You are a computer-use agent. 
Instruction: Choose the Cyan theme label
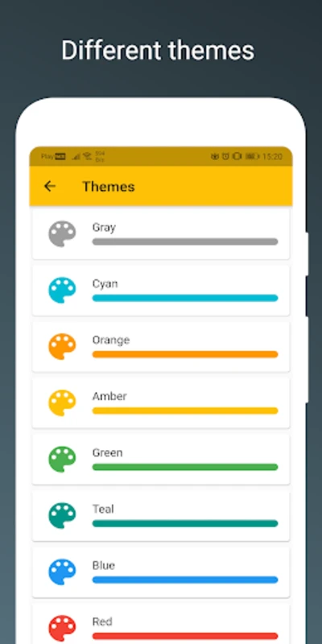(105, 284)
